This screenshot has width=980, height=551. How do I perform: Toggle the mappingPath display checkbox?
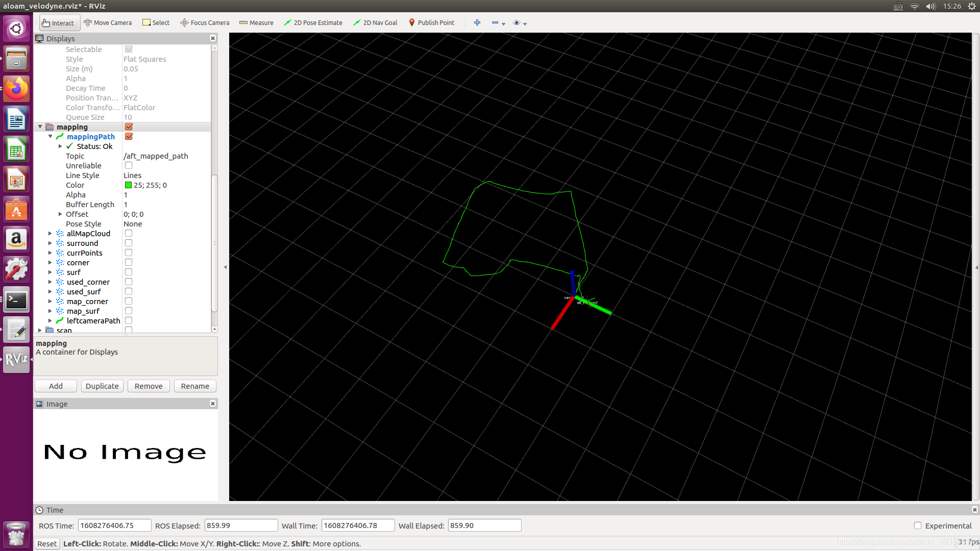(x=129, y=137)
